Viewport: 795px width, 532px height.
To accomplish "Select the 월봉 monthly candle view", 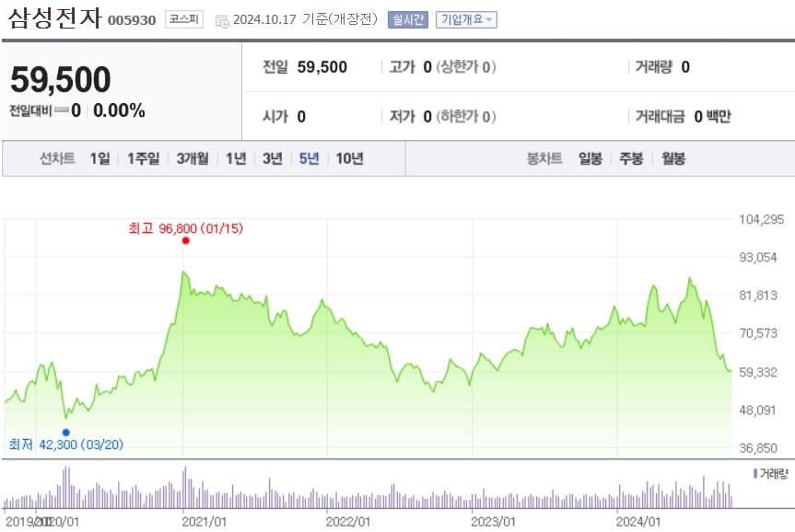I will point(672,157).
